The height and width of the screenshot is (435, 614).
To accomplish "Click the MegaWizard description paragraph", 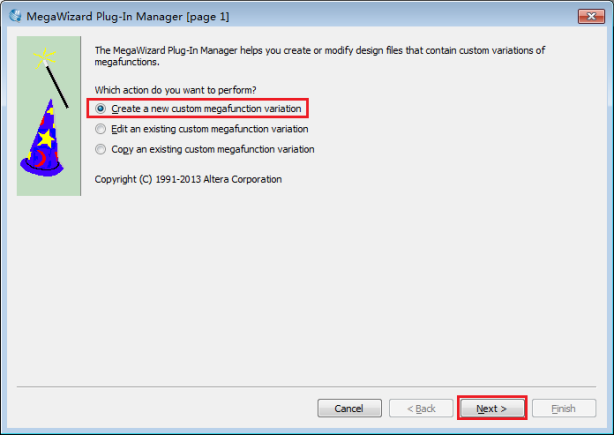I will (320, 56).
